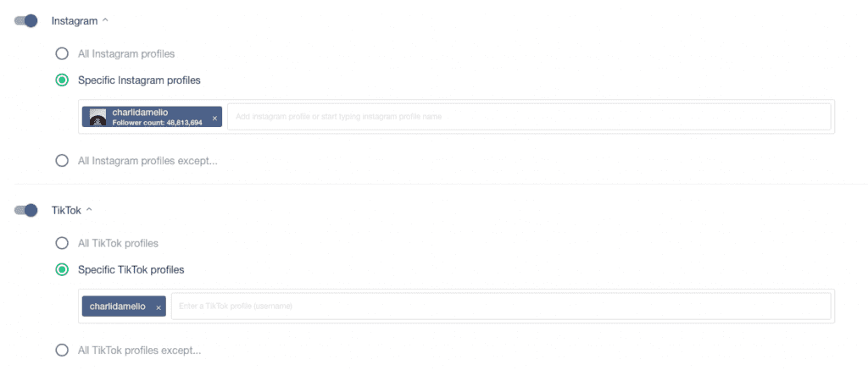Choose All Instagram profiles except option

pos(62,161)
